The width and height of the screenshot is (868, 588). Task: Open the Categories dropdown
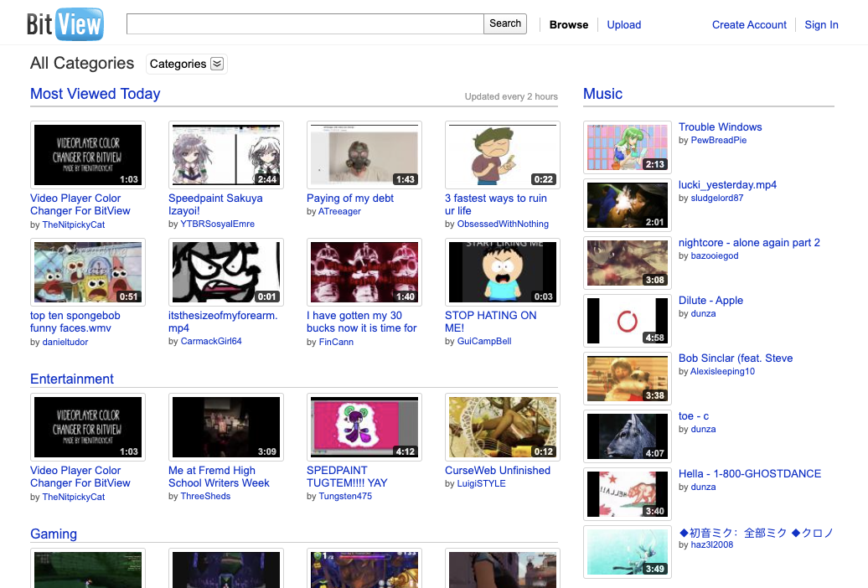click(x=186, y=64)
